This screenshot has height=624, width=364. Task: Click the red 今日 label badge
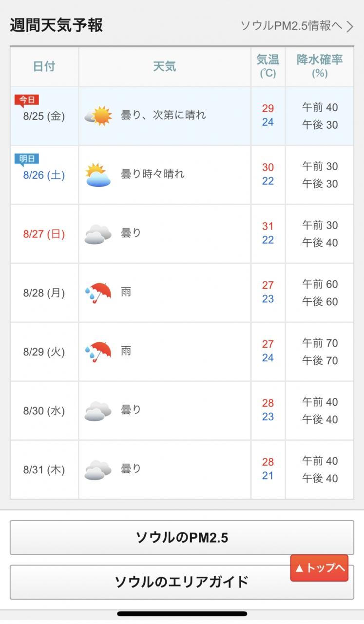27,100
